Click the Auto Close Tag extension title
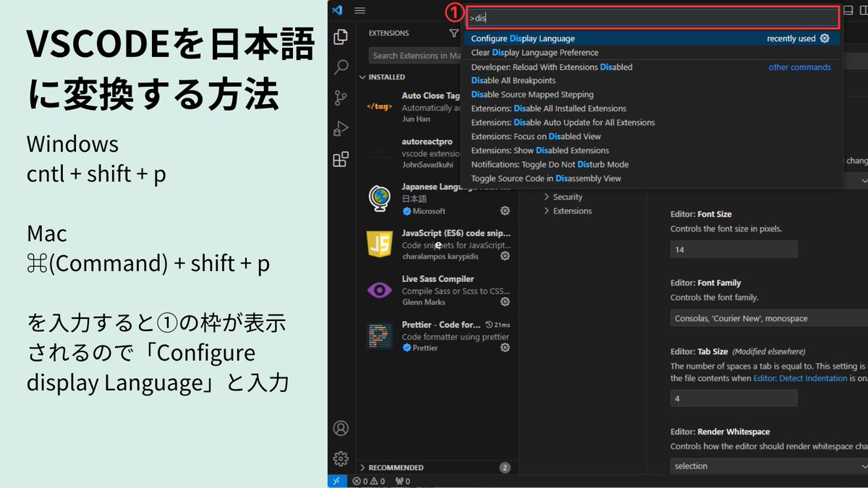868x488 pixels. pyautogui.click(x=431, y=95)
